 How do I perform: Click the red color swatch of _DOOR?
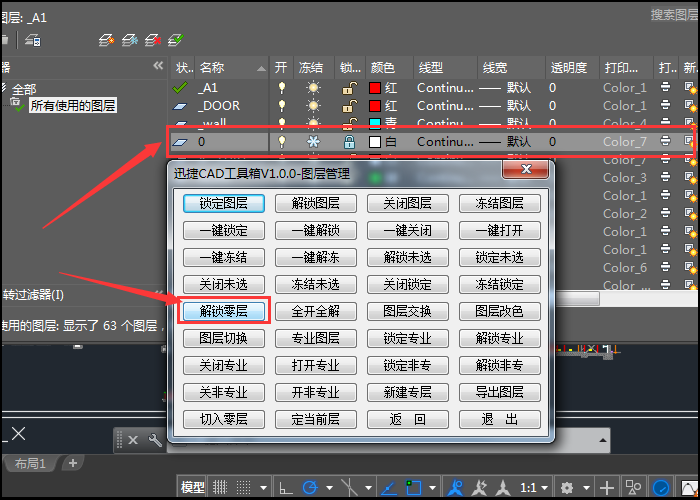tap(375, 105)
